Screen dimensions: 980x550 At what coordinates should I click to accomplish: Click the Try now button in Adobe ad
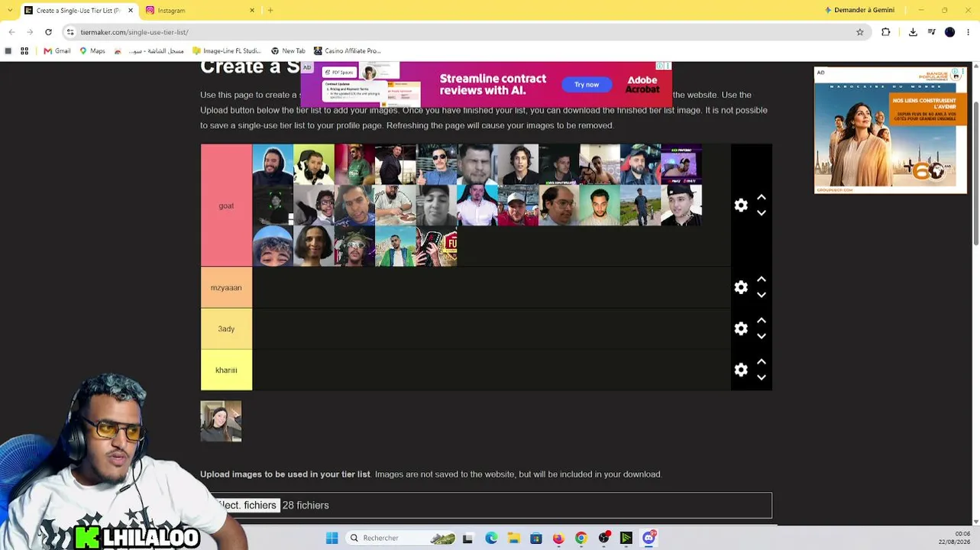tap(587, 85)
